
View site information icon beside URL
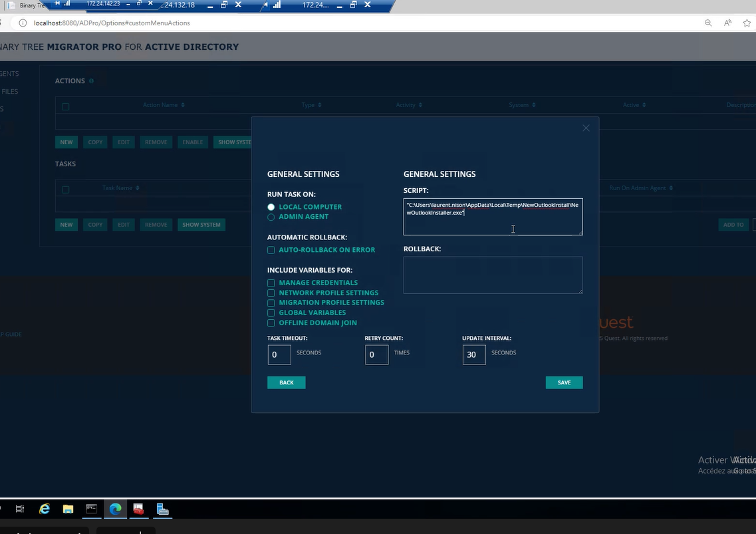(23, 23)
